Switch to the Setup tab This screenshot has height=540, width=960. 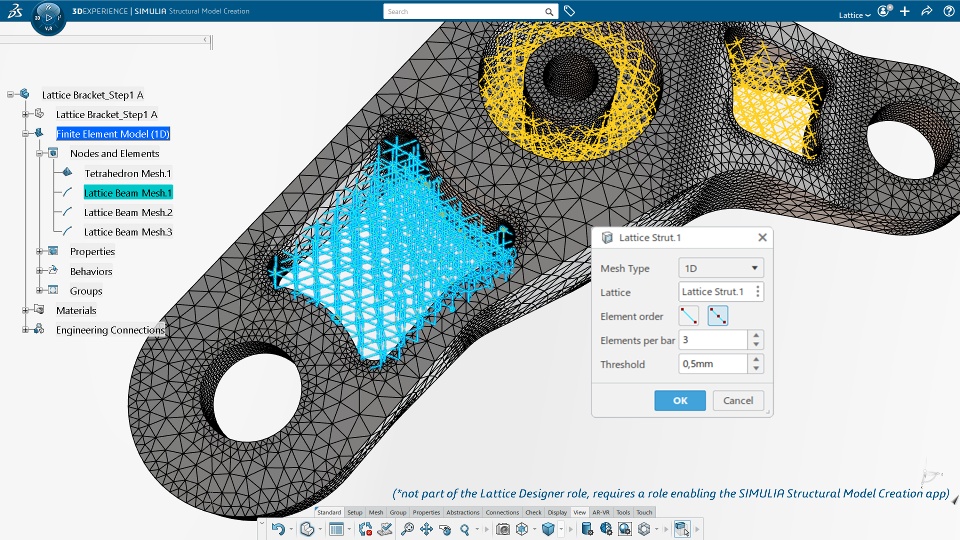coord(355,512)
